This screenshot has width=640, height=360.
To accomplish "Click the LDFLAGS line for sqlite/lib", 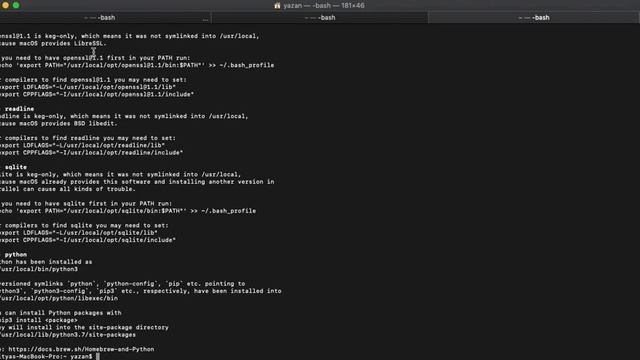I will coord(79,233).
